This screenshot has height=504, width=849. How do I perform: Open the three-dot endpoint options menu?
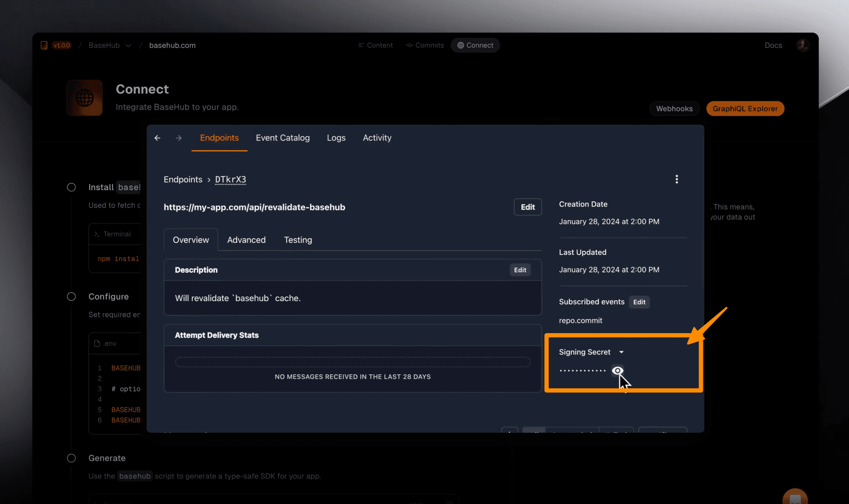pos(676,179)
